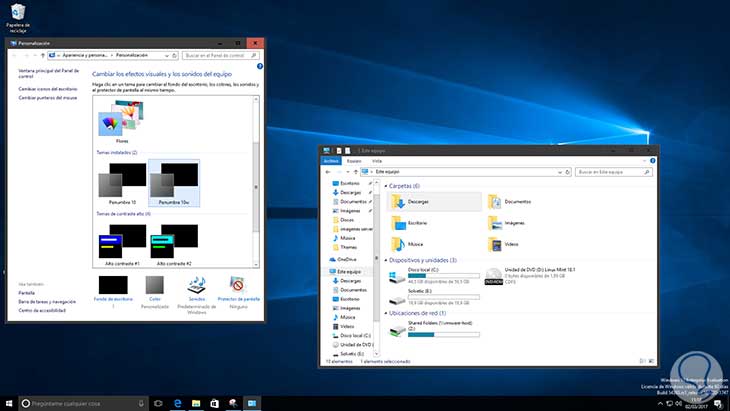Show hidden system tray icons
Screen dimensions: 730x411
(660, 403)
